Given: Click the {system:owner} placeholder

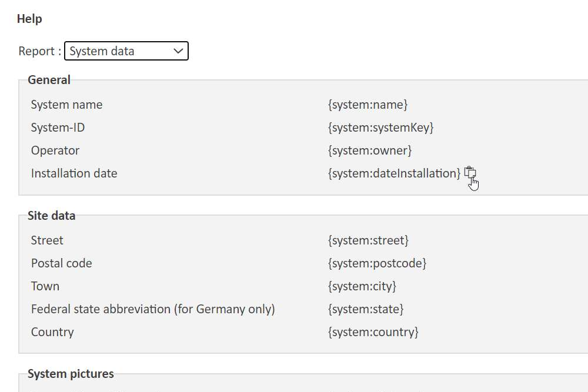Looking at the screenshot, I should click(x=370, y=150).
